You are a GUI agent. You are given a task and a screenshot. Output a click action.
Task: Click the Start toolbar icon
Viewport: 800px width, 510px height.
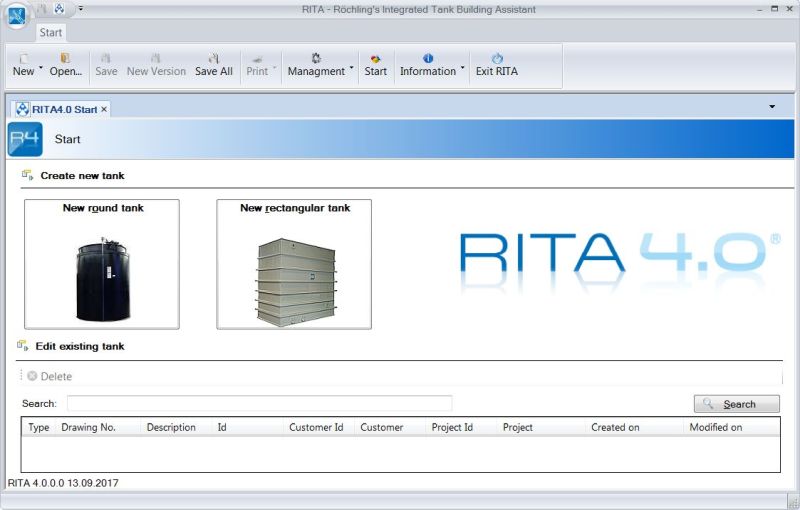click(x=376, y=58)
